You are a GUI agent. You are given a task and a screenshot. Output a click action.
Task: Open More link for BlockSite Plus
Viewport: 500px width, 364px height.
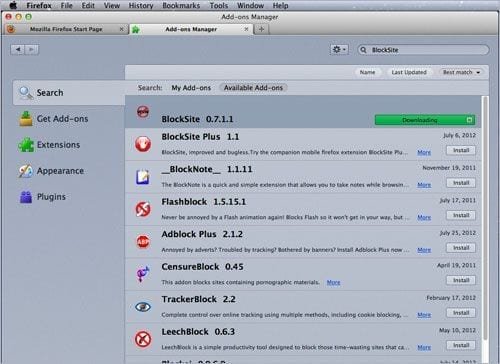(x=424, y=152)
